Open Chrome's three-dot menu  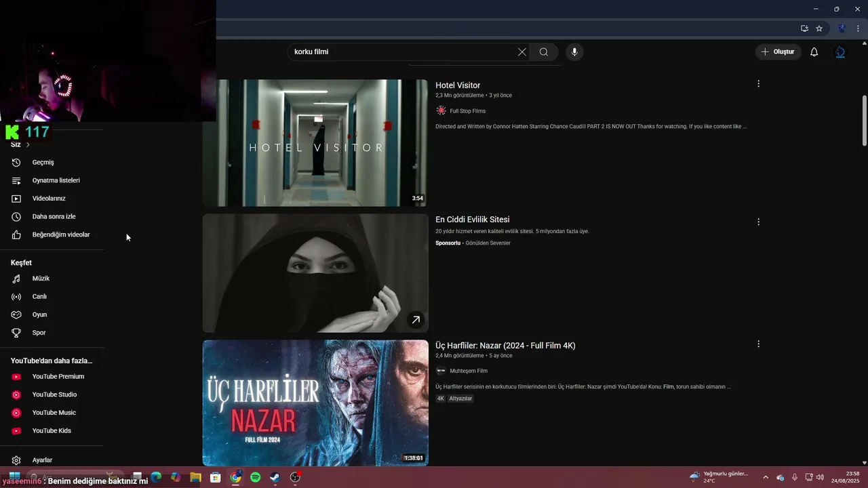858,28
